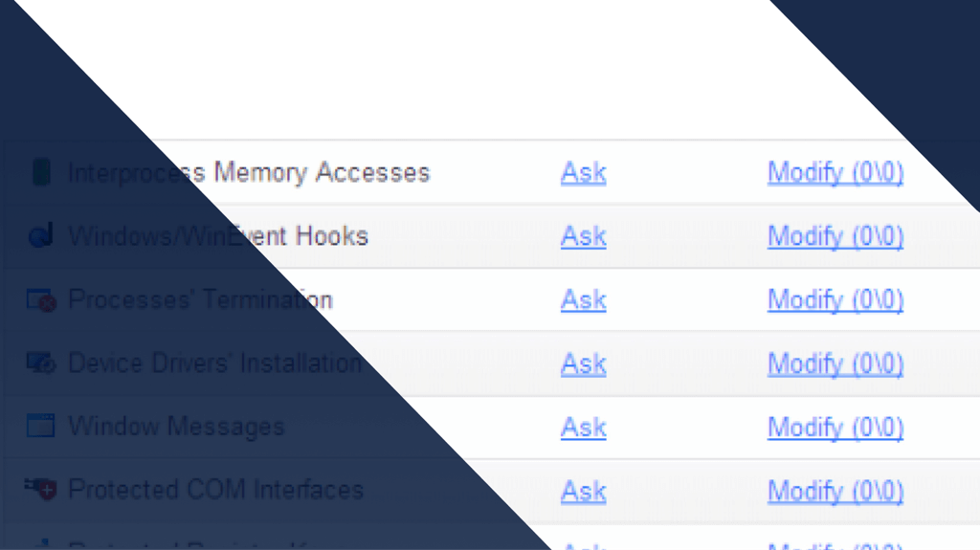Click the Device Drivers' Installation icon
Screen dimensions: 980x550
[41, 363]
